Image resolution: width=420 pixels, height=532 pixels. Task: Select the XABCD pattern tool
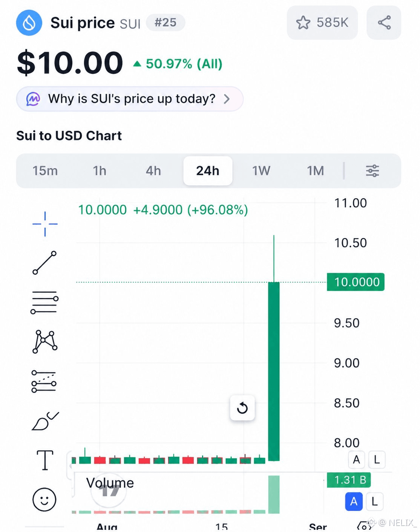[x=45, y=342]
